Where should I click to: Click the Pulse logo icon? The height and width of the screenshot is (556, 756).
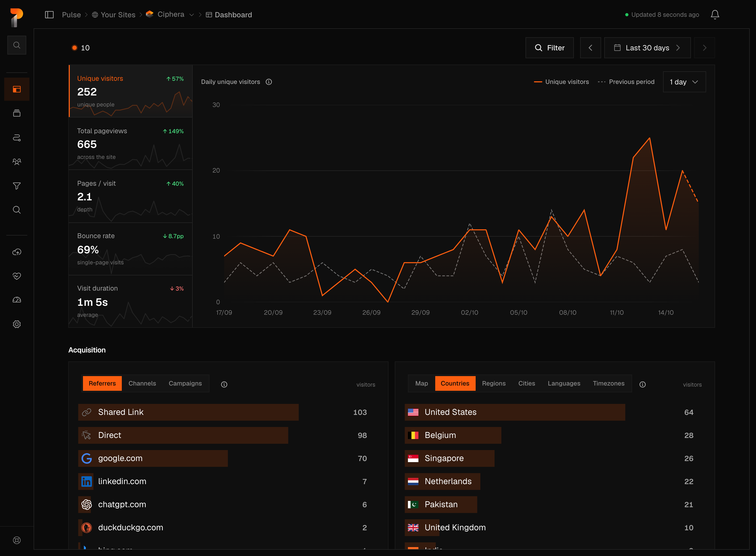click(17, 18)
